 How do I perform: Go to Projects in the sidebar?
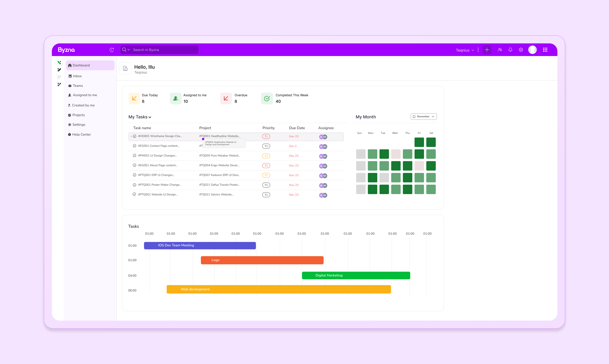click(78, 115)
